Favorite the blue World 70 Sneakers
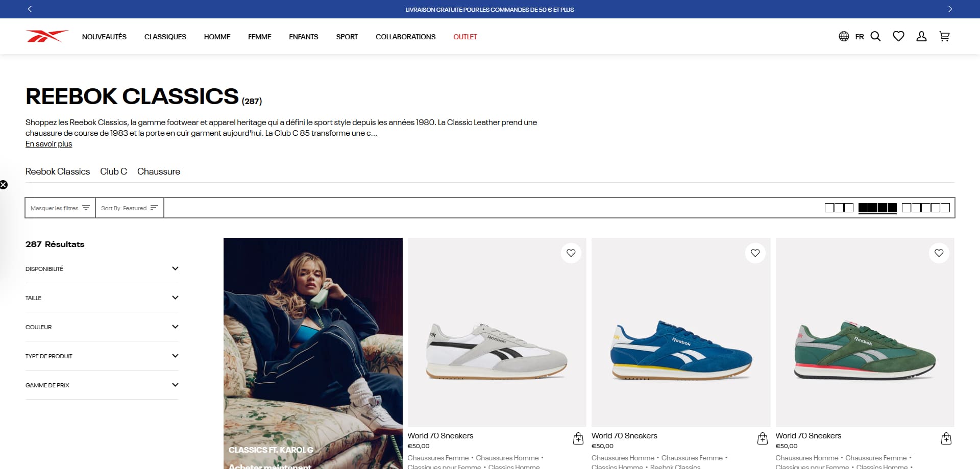The width and height of the screenshot is (980, 469). click(x=755, y=253)
